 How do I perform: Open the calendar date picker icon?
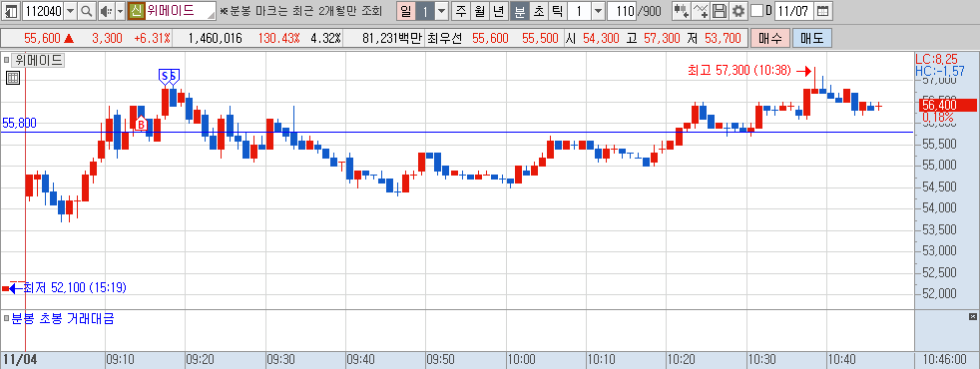[x=823, y=11]
